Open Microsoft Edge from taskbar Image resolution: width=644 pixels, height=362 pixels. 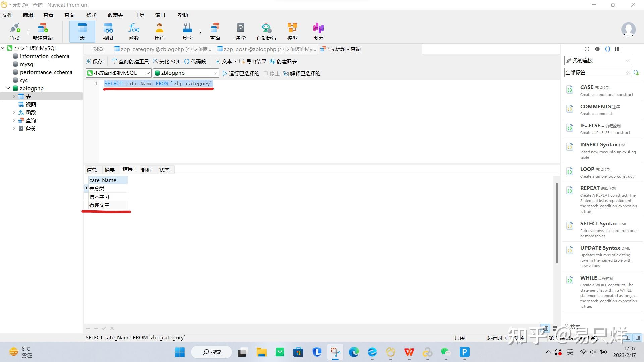(x=354, y=352)
